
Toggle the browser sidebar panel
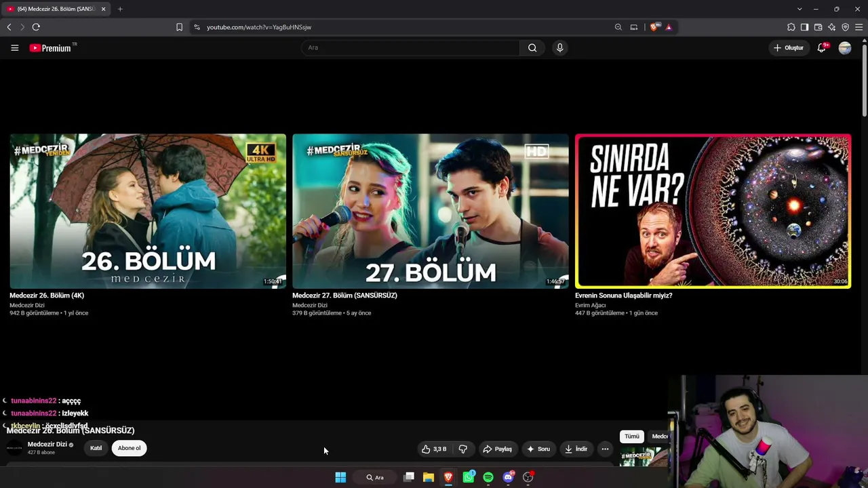point(804,27)
